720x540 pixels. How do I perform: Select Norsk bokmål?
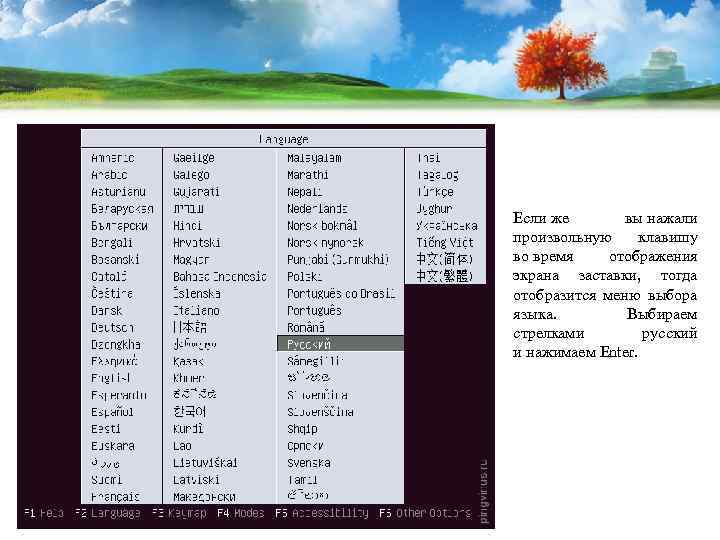point(322,225)
